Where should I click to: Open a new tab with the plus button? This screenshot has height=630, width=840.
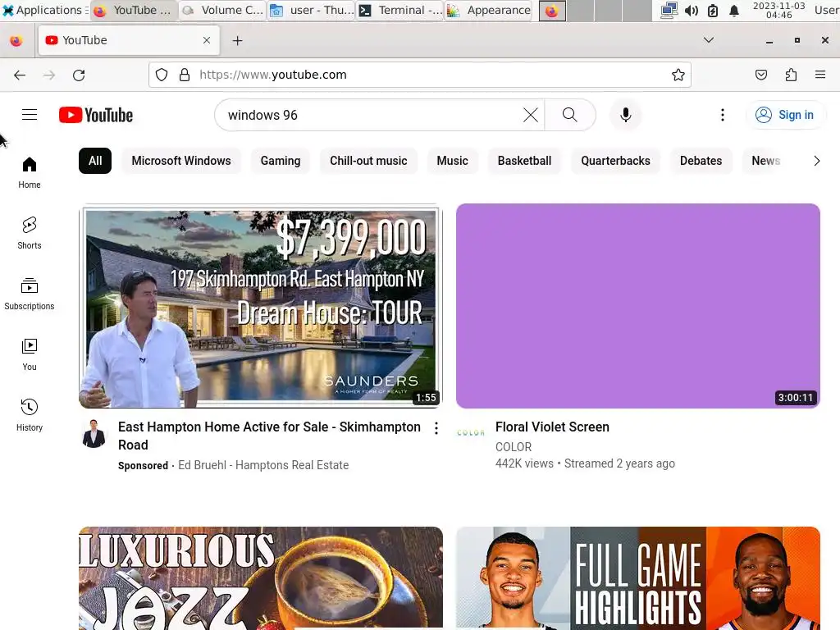pos(237,41)
